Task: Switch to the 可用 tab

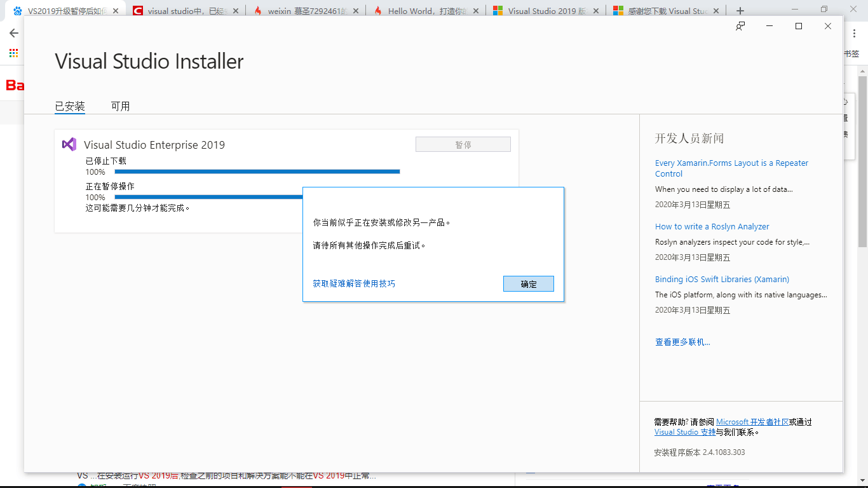Action: coord(120,106)
